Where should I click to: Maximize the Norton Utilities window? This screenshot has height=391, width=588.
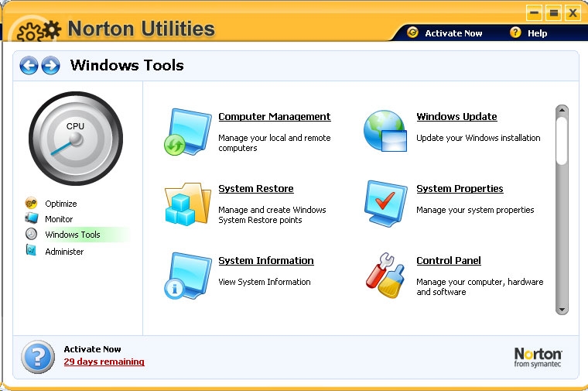coord(553,12)
